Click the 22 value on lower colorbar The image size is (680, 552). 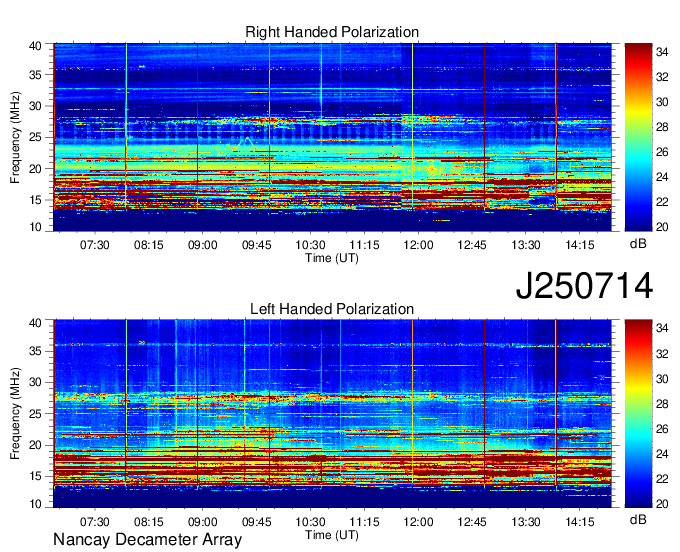662,479
